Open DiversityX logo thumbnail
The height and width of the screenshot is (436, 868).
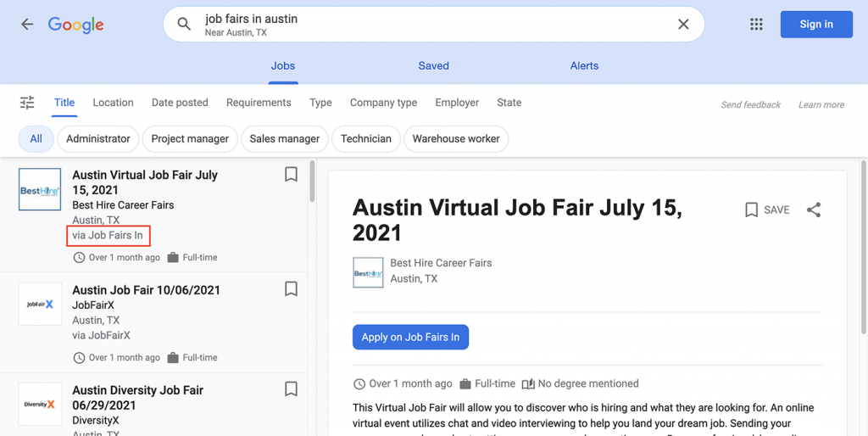point(40,405)
